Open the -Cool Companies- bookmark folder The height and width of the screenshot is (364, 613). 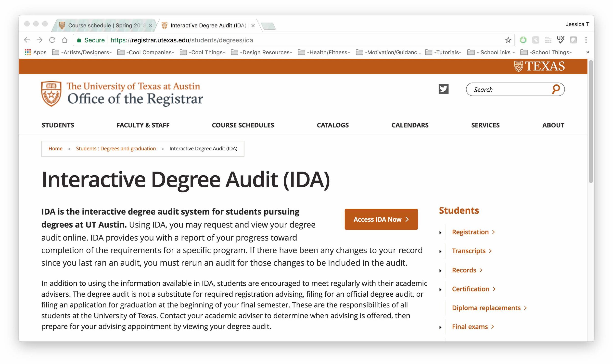tap(146, 52)
